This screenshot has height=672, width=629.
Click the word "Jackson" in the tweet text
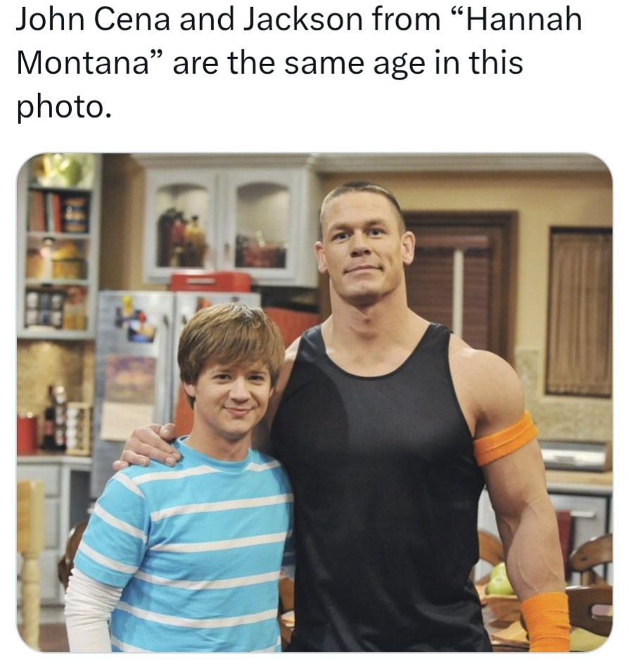[303, 20]
